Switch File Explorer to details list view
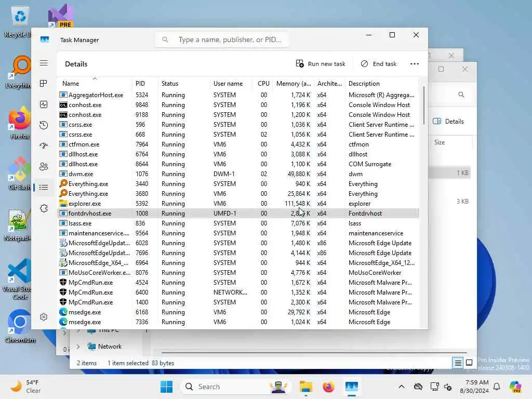532x399 pixels. pyautogui.click(x=458, y=363)
